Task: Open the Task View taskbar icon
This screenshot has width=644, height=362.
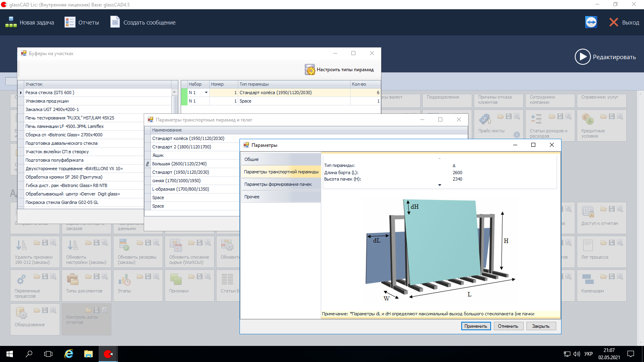Action: point(48,354)
